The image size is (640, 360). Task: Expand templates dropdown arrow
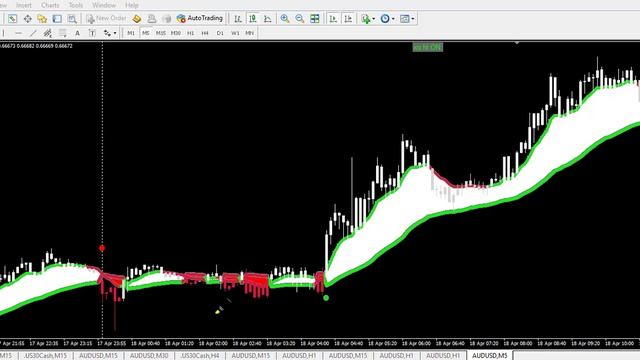tap(413, 19)
